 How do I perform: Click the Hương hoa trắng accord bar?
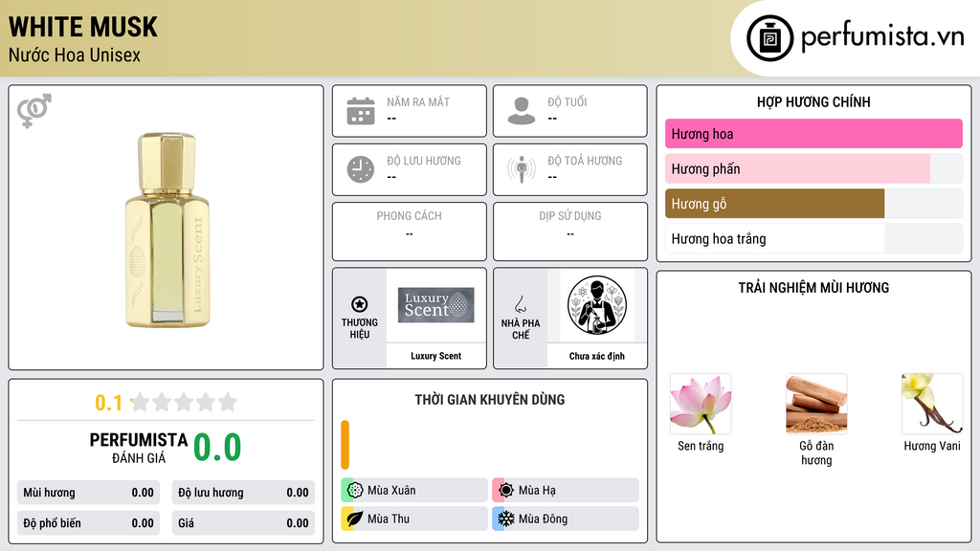813,238
